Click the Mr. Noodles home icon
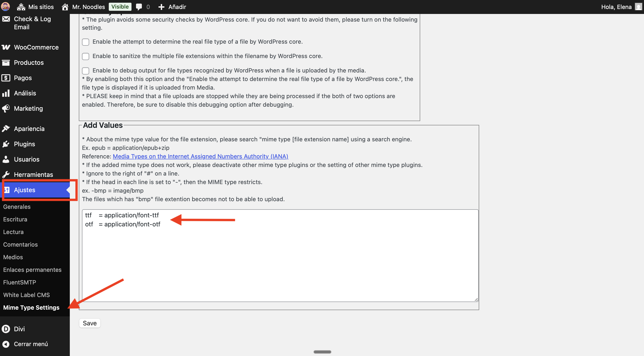644x356 pixels. [65, 7]
